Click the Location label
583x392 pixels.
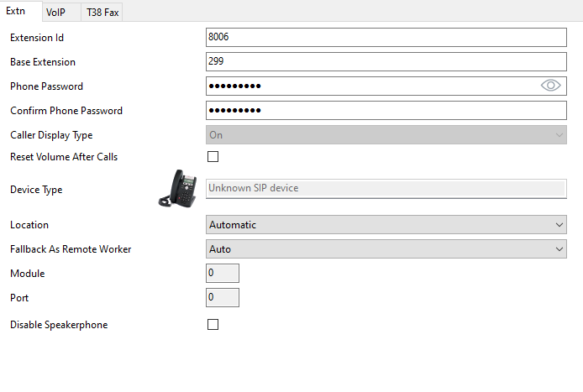(29, 225)
